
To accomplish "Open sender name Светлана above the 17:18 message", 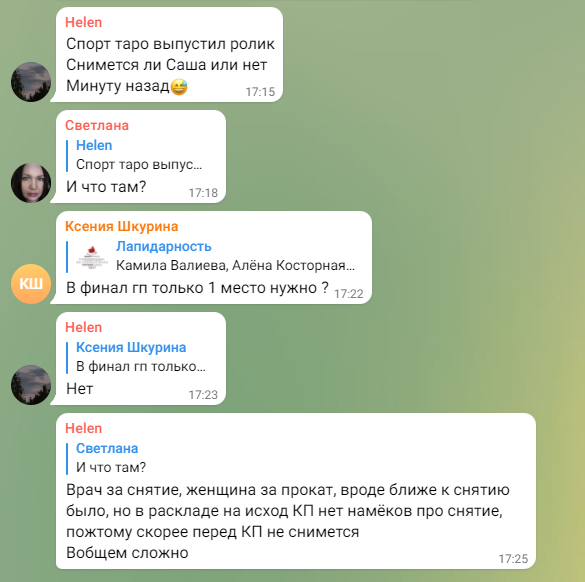I will pos(97,125).
